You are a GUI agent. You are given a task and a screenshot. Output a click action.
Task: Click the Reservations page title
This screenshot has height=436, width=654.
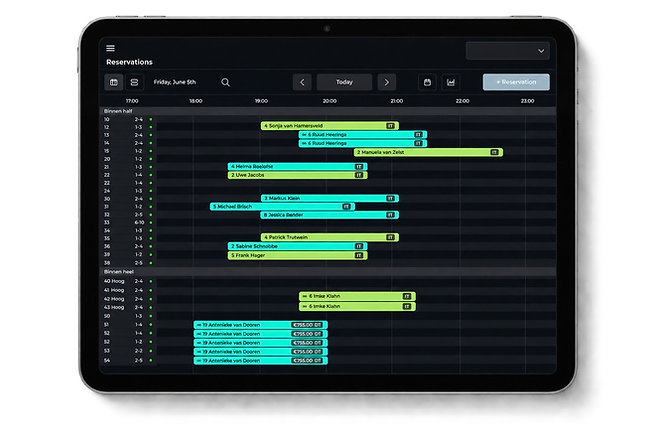pyautogui.click(x=129, y=62)
